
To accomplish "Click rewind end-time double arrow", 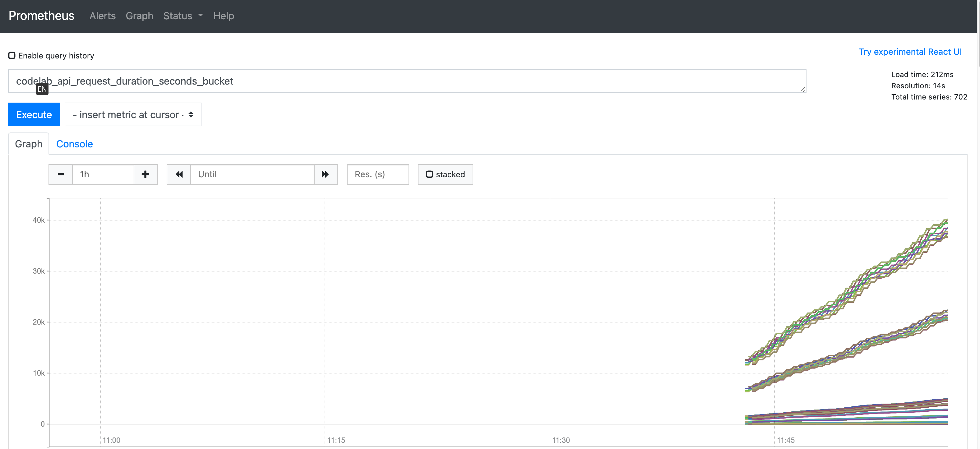I will pos(179,174).
